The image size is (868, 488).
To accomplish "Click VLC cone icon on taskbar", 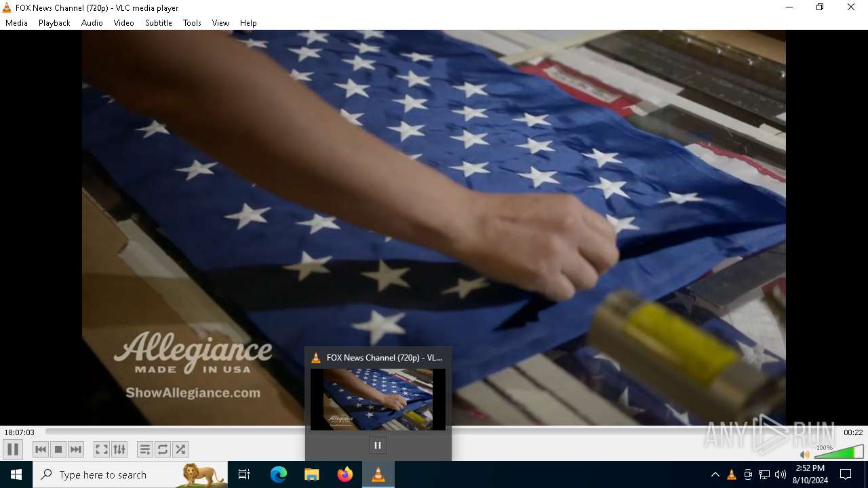I will pos(378,474).
